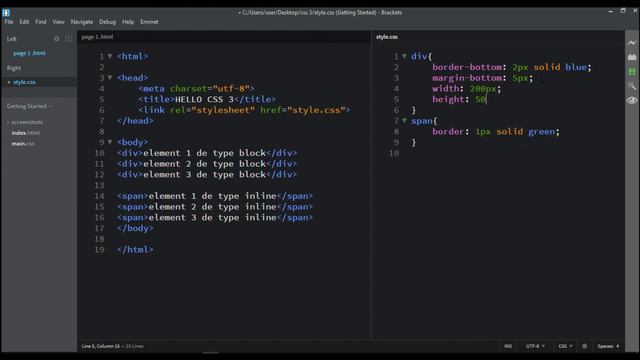Collapse the head tag fold arrow

[x=110, y=77]
